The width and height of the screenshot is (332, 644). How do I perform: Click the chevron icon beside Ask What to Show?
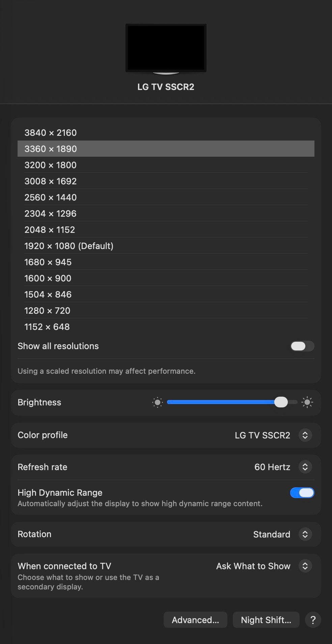click(x=305, y=566)
